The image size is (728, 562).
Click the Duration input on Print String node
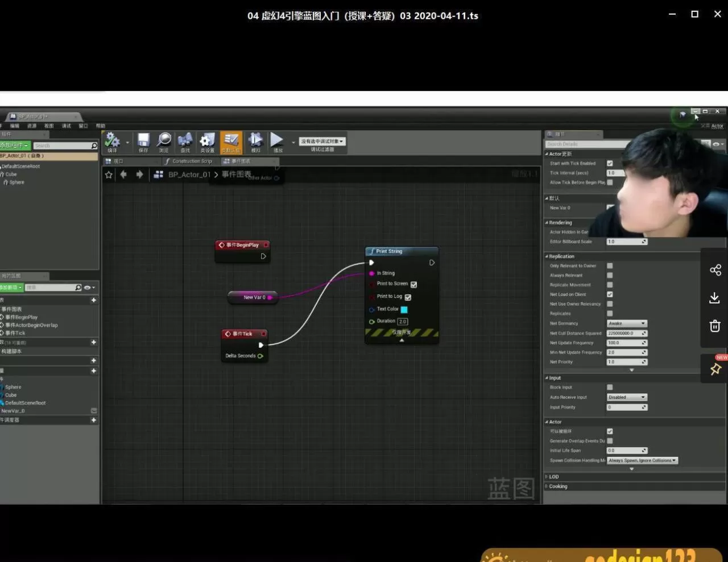point(403,321)
